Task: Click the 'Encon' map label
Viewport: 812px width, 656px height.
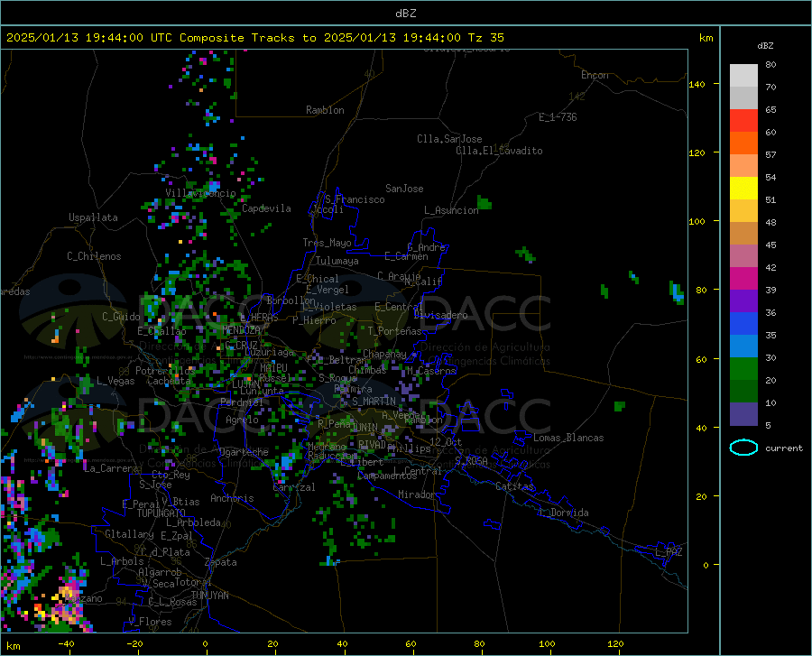Action: [595, 76]
